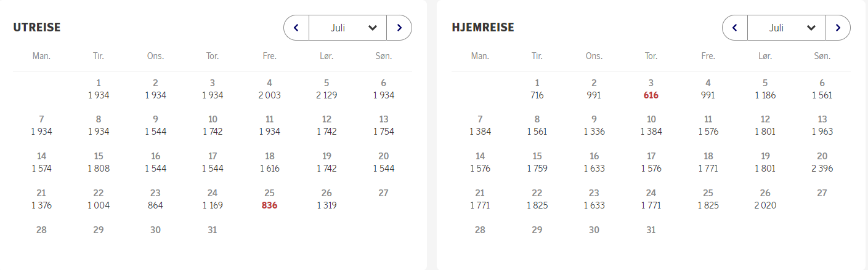Select cheapest return fare 616 on July 3
868x270 pixels.
click(x=651, y=89)
